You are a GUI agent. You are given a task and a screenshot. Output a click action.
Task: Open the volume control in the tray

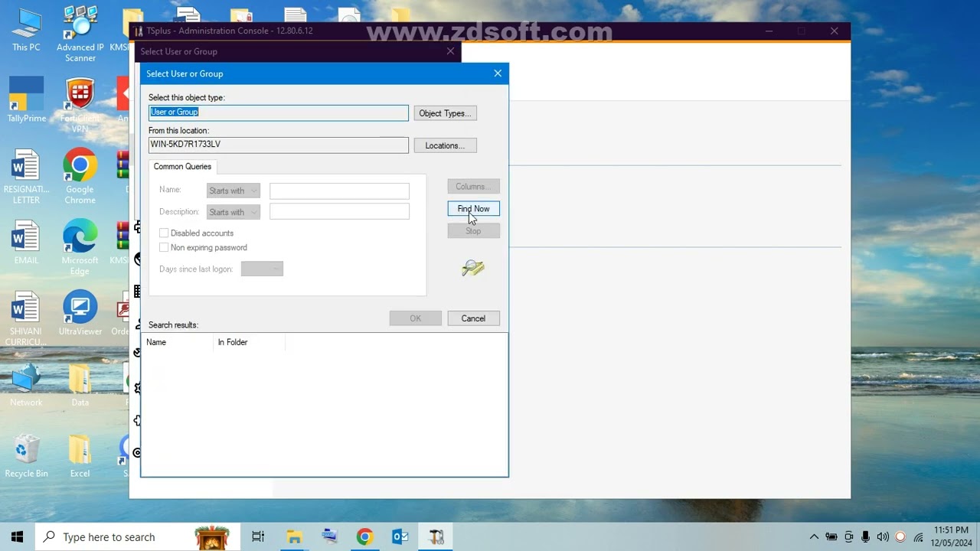(883, 536)
